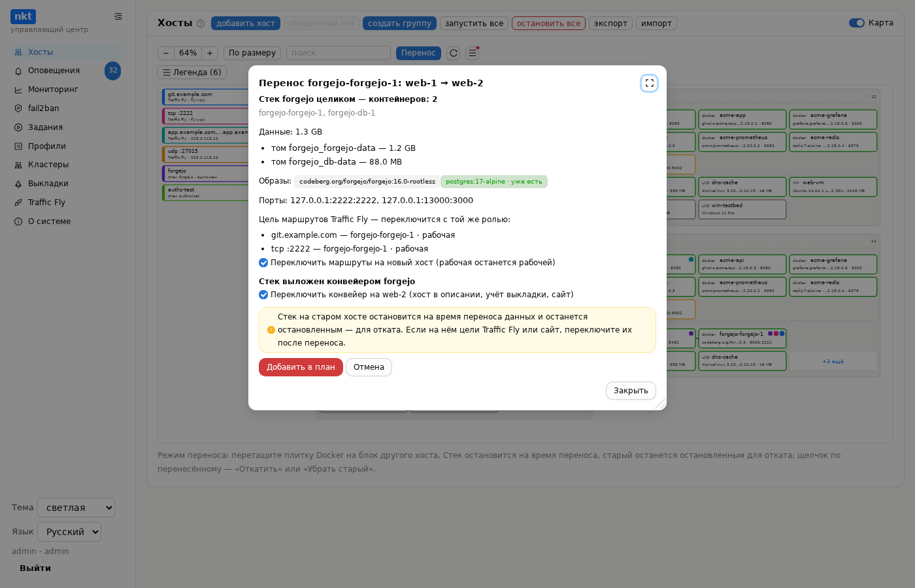
Task: Open the Тема theme dropdown
Action: [x=76, y=508]
